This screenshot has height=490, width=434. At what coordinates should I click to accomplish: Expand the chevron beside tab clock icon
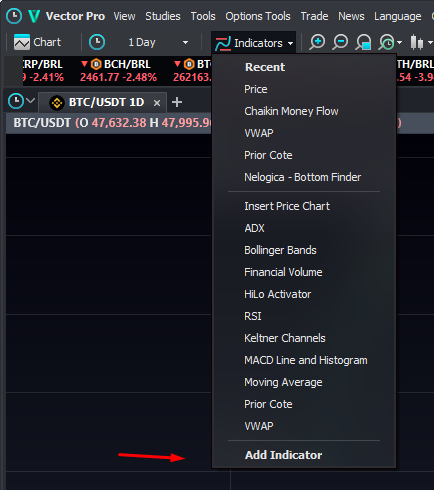(31, 100)
